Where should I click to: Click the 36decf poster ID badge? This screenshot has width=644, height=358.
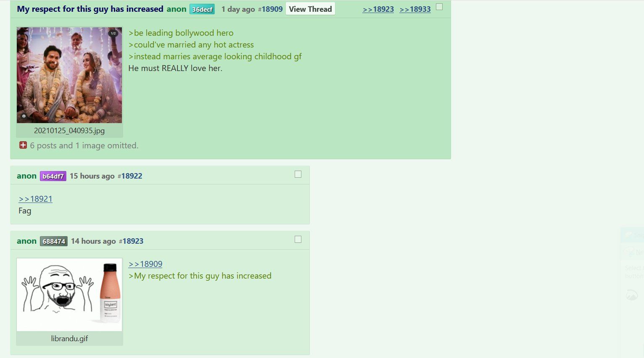(202, 9)
